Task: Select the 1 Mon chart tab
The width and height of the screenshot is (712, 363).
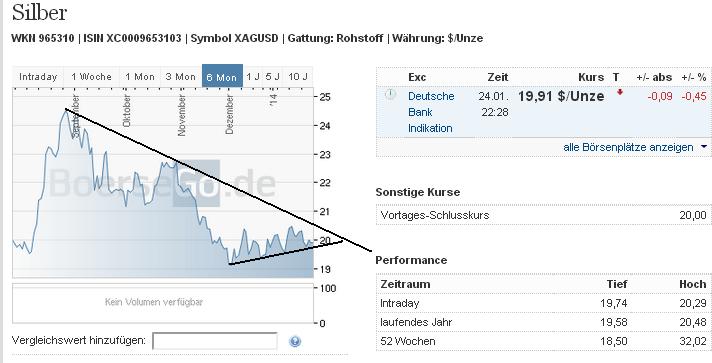Action: point(140,77)
